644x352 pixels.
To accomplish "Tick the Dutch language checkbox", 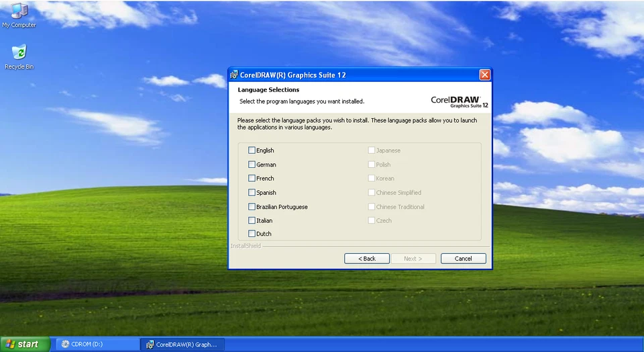I will (252, 234).
